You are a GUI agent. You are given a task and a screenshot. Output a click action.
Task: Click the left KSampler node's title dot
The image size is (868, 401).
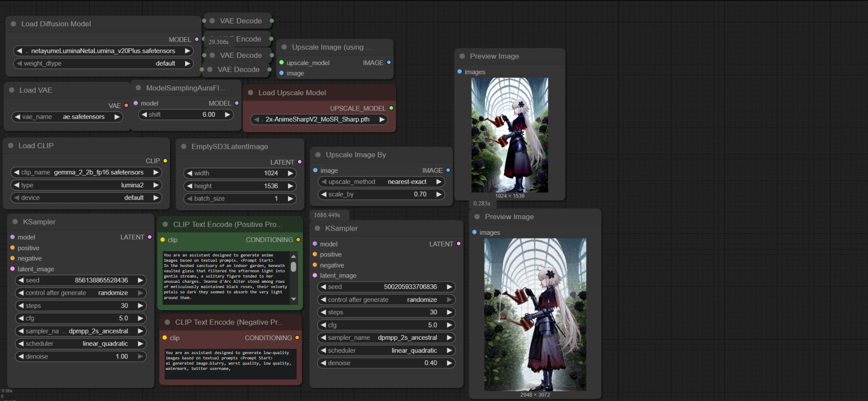point(15,222)
